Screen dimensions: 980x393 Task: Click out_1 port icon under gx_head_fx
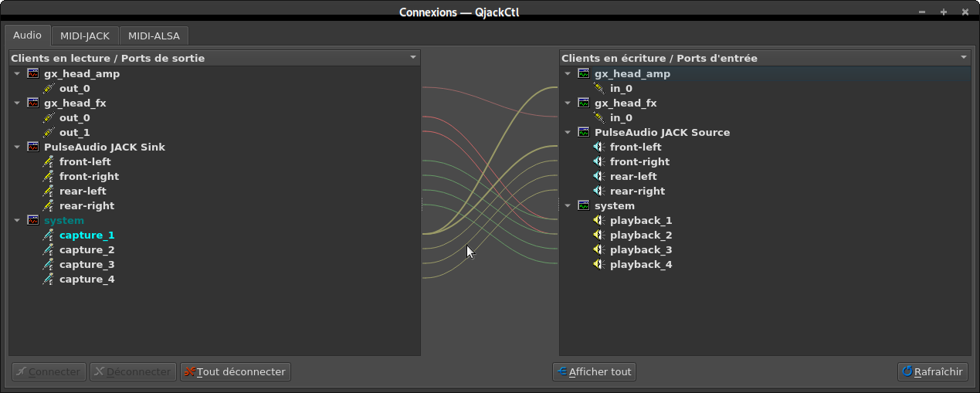[x=49, y=133]
